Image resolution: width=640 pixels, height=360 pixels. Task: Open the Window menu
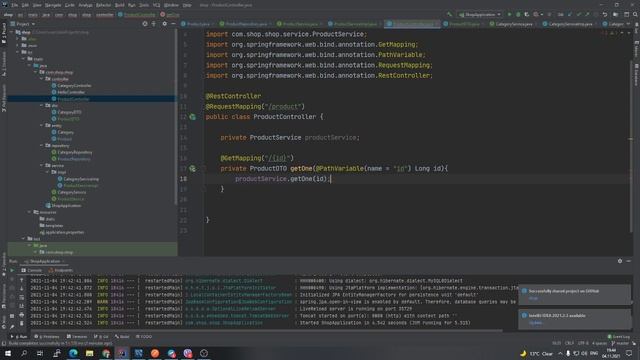pos(171,5)
